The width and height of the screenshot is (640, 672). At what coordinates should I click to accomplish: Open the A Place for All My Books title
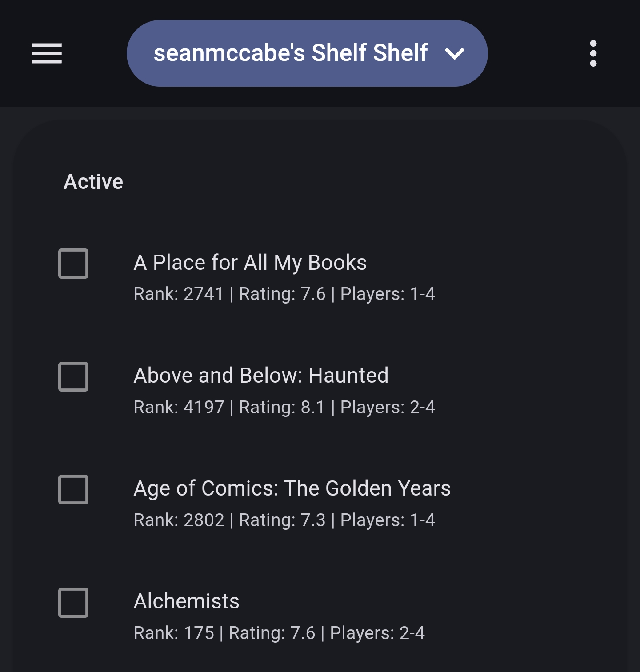[x=250, y=262]
